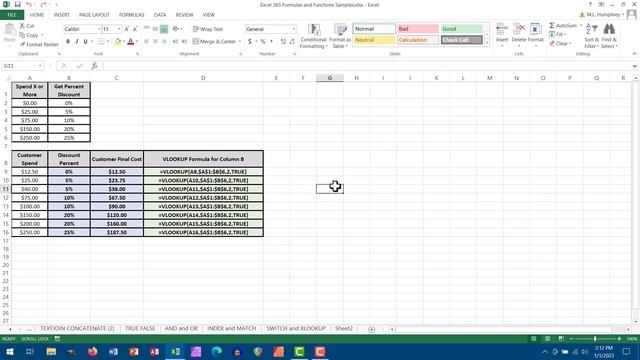Click Increase Indent icon
This screenshot has width=640, height=360.
tap(184, 41)
